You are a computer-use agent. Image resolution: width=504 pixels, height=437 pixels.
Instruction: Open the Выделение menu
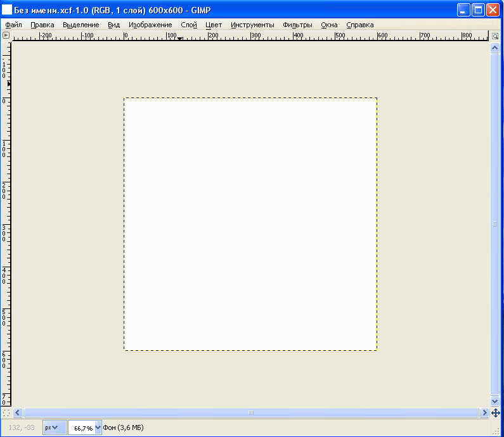coord(81,25)
